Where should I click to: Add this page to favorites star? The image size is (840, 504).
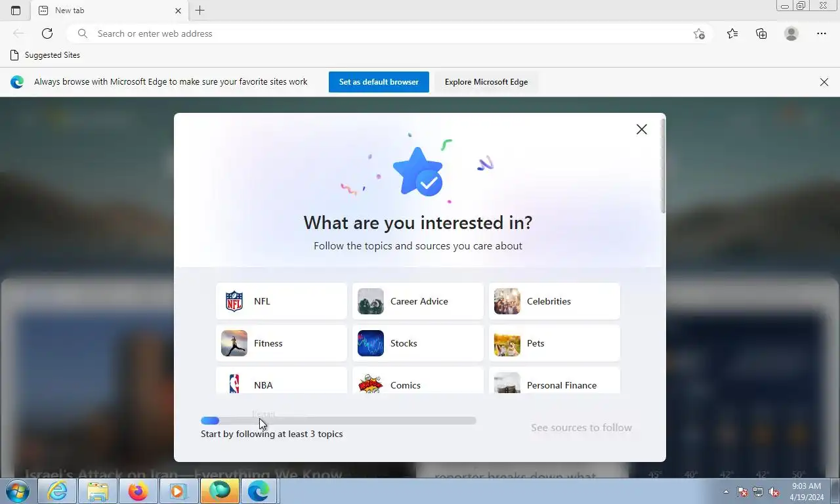tap(699, 33)
